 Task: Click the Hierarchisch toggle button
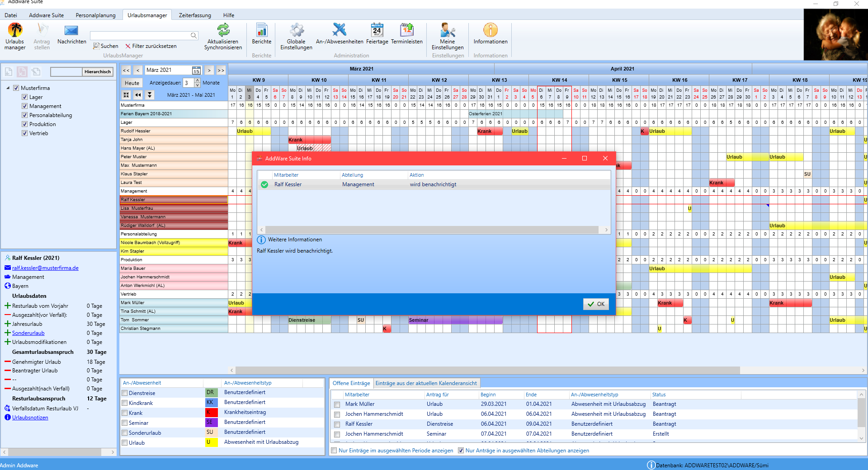[97, 72]
